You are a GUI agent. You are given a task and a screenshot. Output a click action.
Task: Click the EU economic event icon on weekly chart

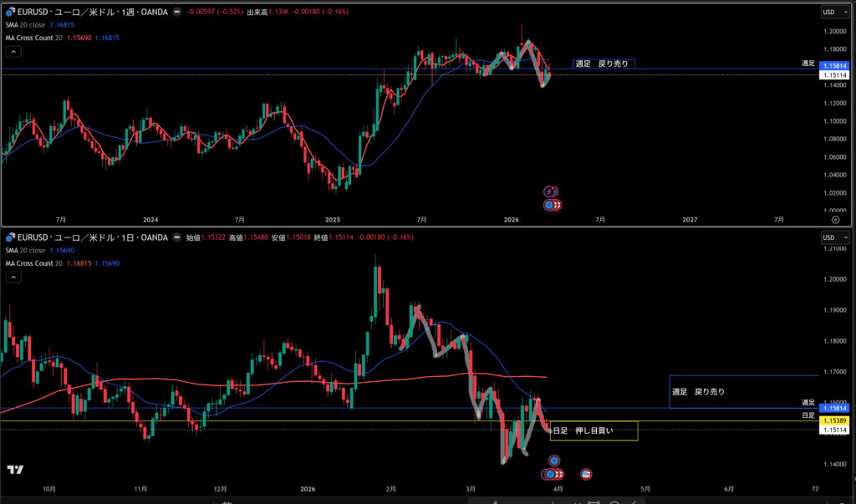[549, 204]
